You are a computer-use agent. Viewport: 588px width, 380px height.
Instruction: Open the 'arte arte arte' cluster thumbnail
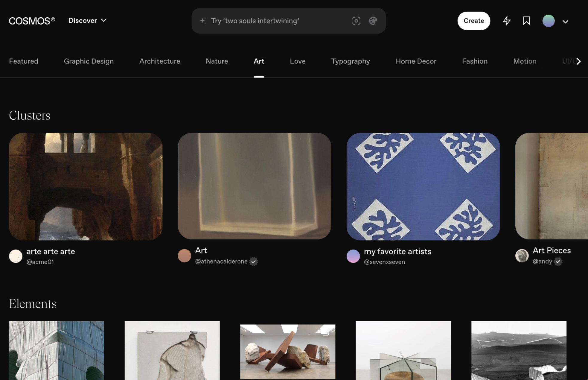(x=86, y=186)
